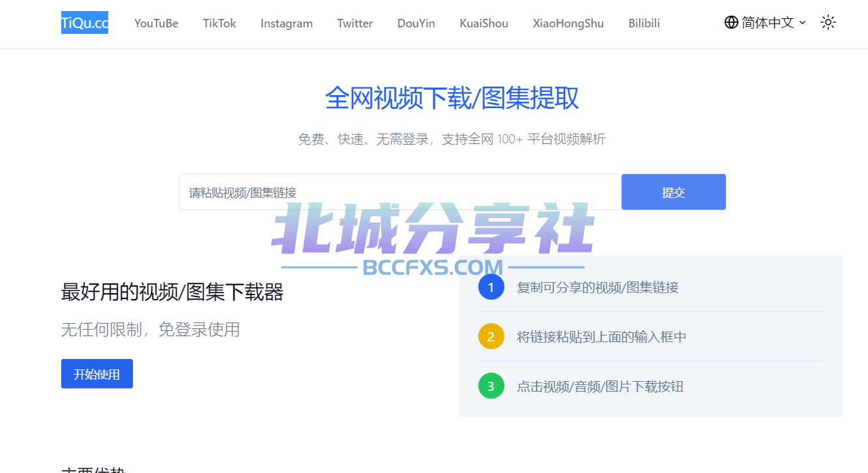Click the globe language icon
This screenshot has height=473, width=868.
731,23
